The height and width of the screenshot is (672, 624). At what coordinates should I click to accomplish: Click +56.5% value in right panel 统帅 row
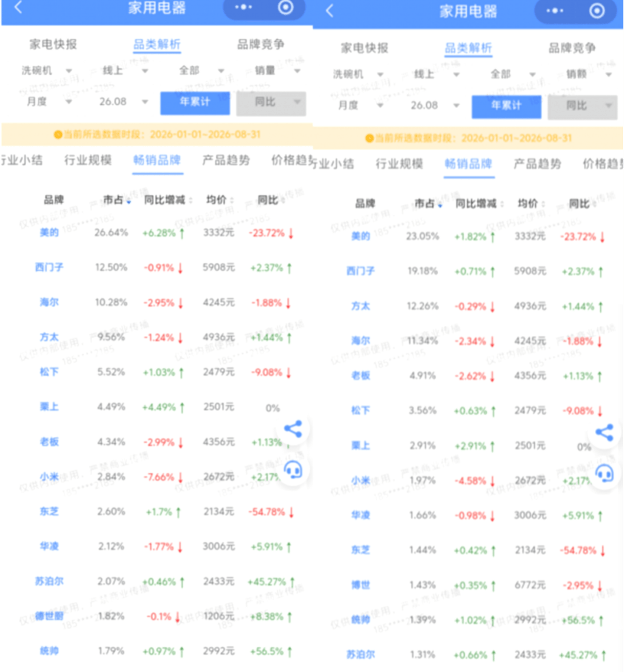pyautogui.click(x=579, y=620)
